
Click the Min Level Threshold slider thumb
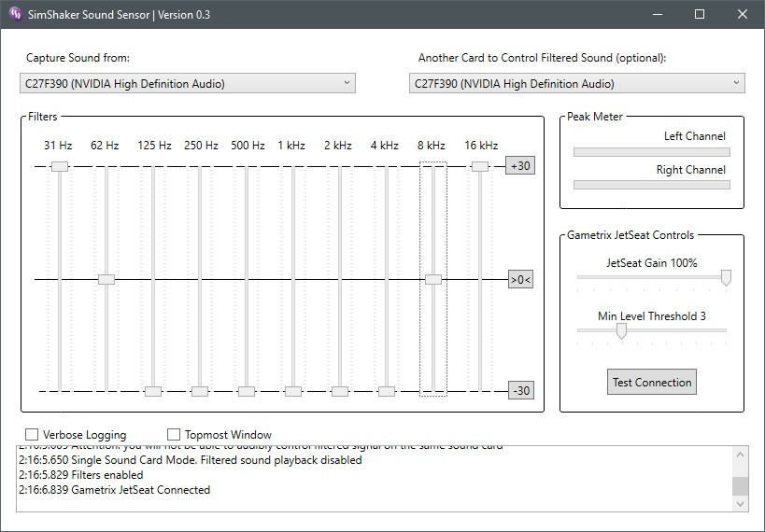point(621,330)
